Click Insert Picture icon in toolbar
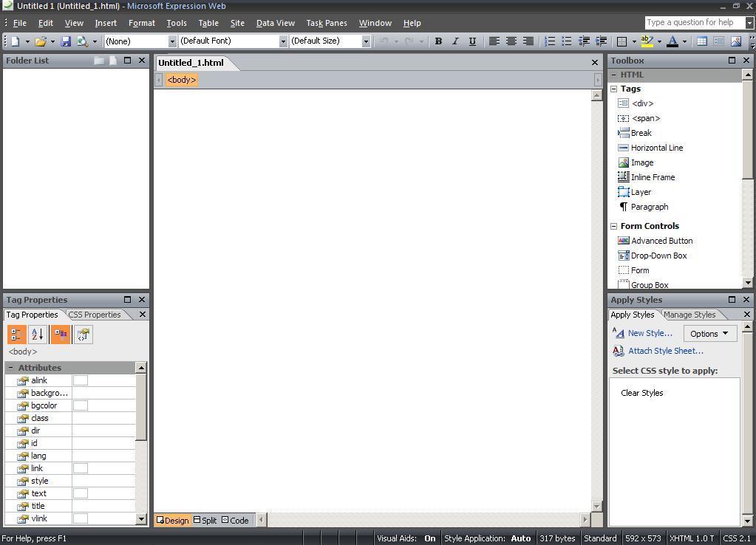Screen dimensions: 756x545 tap(736, 41)
